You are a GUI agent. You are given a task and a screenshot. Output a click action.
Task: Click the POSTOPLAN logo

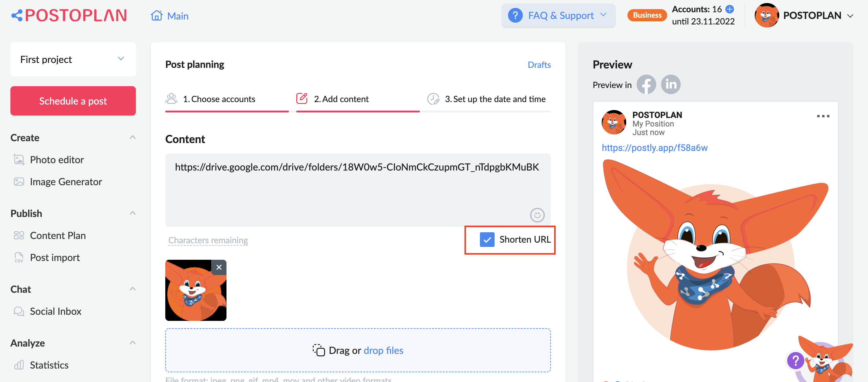pos(69,16)
